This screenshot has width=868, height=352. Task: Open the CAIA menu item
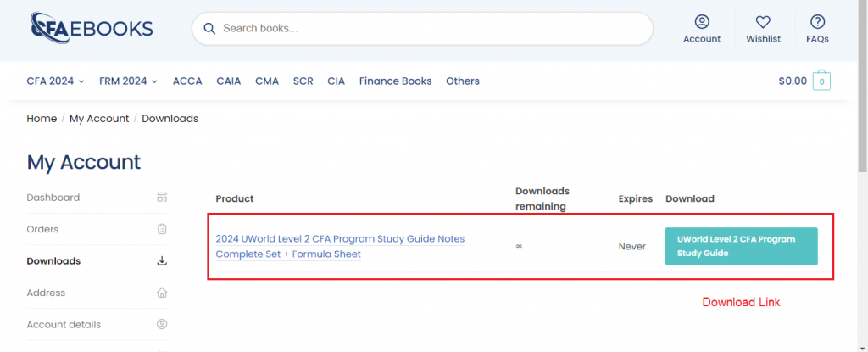tap(229, 81)
